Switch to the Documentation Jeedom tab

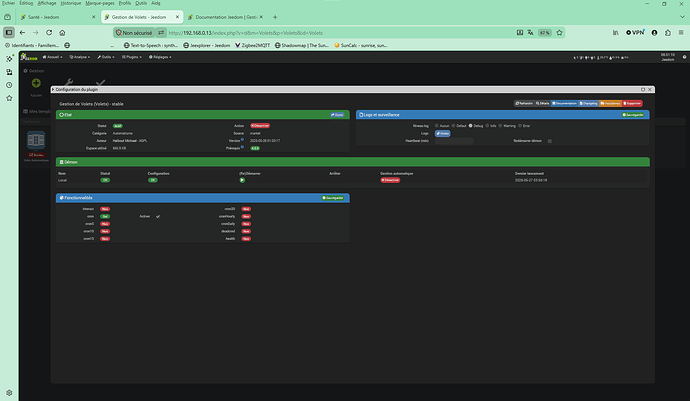pyautogui.click(x=226, y=17)
